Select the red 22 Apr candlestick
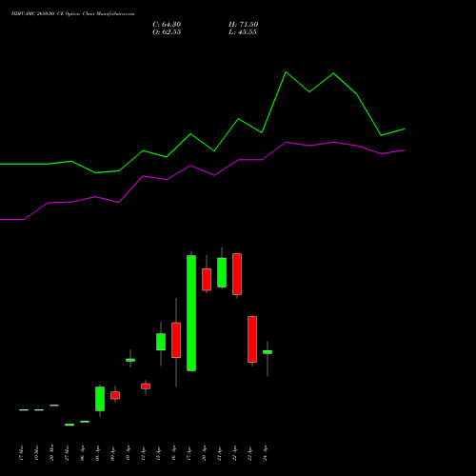 tap(237, 274)
